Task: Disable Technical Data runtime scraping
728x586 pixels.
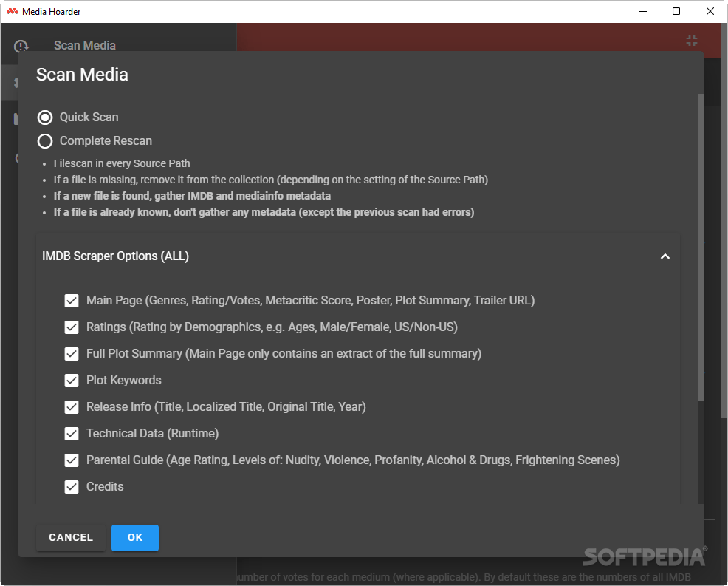Action: click(x=71, y=434)
